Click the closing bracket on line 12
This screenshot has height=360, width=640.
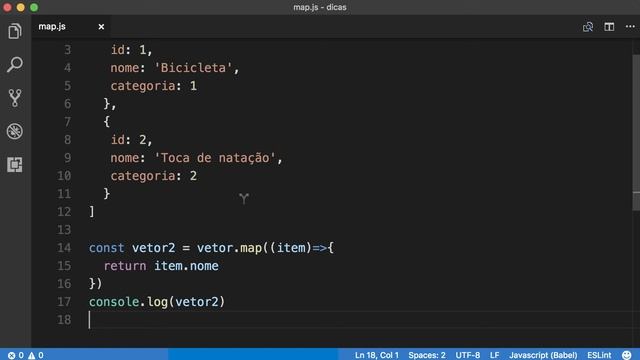tap(92, 212)
